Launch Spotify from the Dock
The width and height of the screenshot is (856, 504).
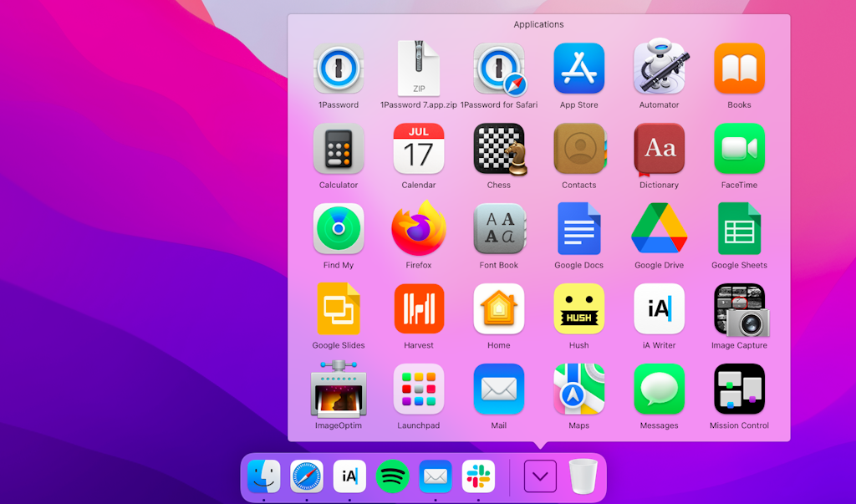point(392,476)
